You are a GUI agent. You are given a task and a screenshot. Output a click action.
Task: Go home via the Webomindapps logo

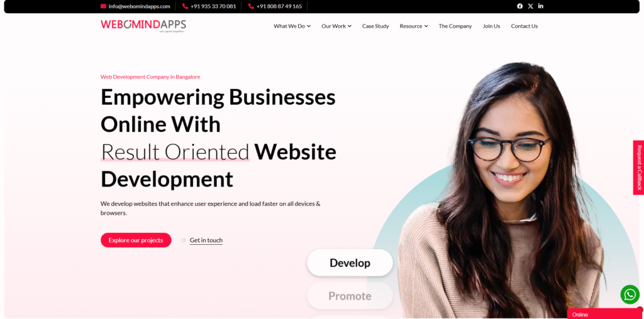(143, 26)
